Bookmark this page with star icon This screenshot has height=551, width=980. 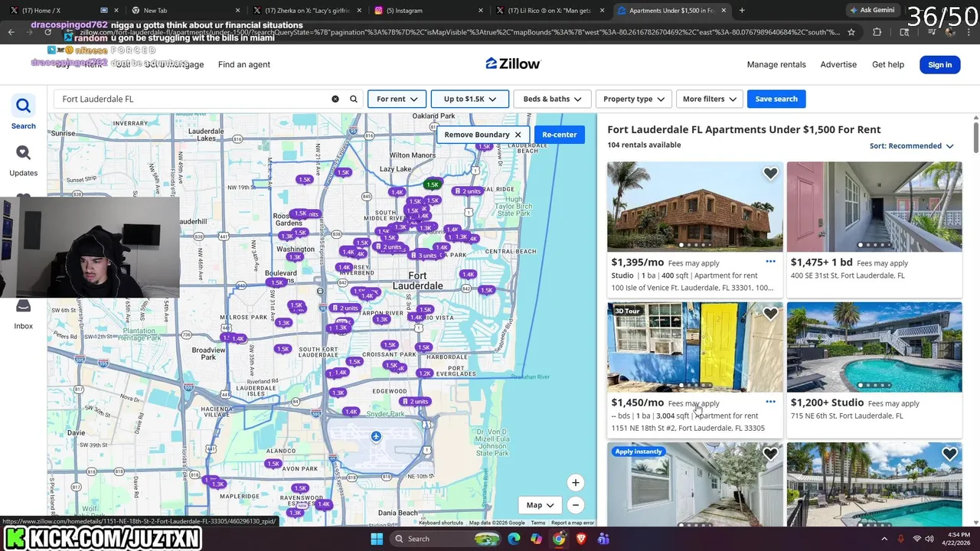851,32
